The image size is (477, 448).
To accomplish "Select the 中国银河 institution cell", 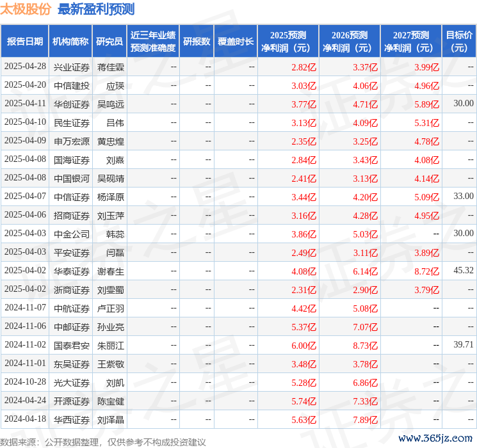I will click(x=72, y=179).
